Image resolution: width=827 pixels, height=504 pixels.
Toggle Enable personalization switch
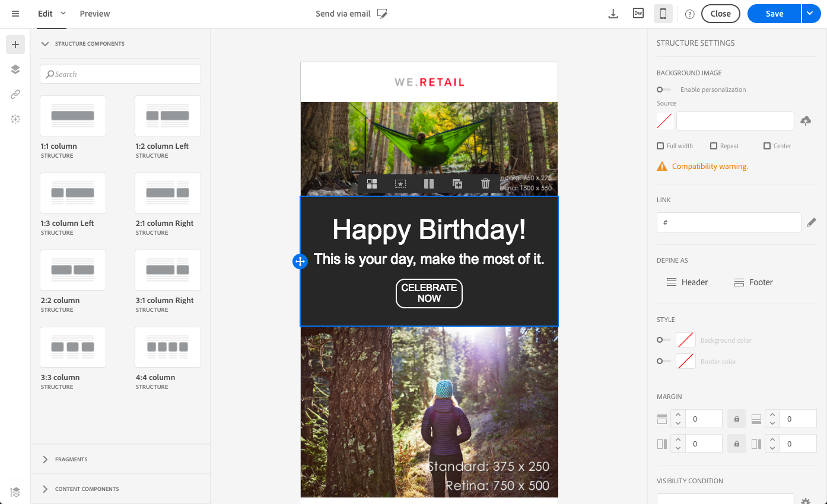pos(663,90)
